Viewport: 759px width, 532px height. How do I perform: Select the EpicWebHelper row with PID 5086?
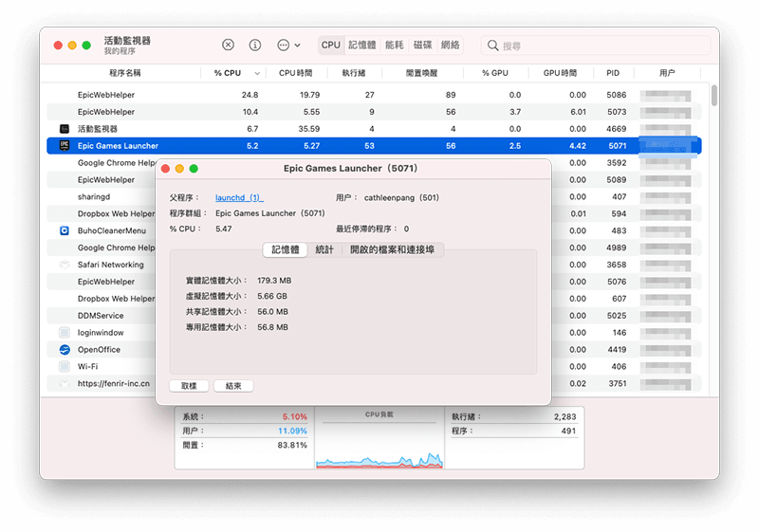pos(374,95)
